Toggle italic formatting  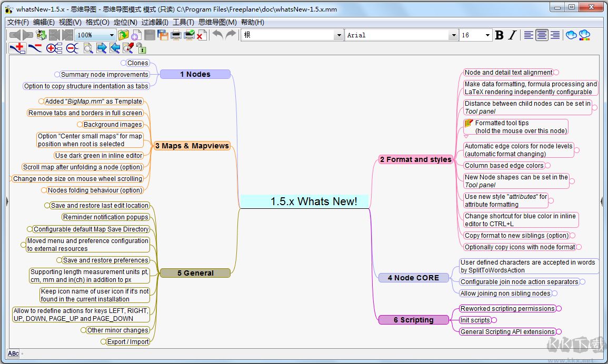512,35
